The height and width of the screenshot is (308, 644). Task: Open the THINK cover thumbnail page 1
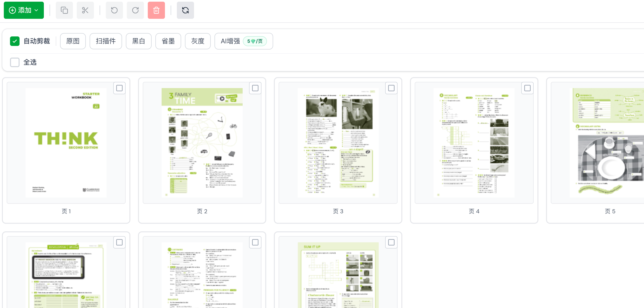66,143
